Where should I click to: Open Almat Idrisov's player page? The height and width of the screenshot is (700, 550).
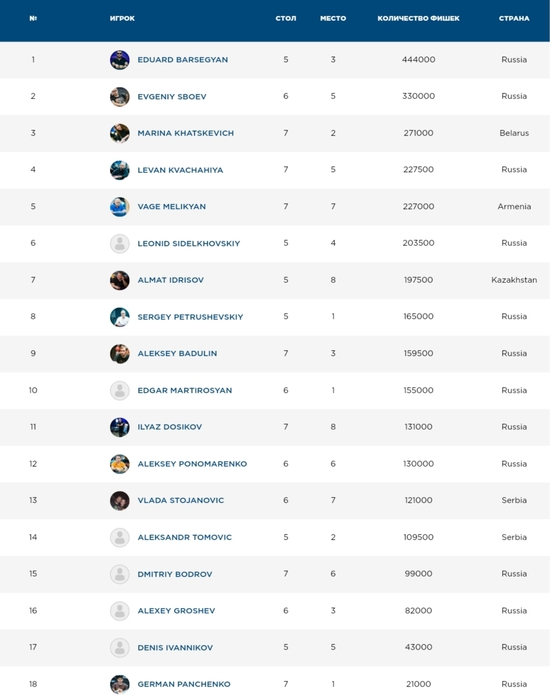171,280
